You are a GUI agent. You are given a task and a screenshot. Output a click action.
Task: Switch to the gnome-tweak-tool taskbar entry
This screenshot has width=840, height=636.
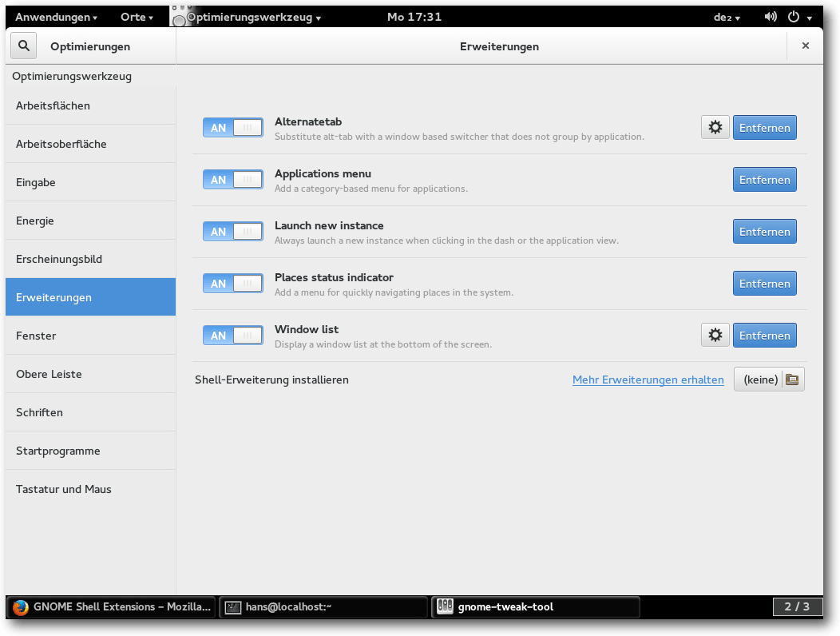click(x=536, y=607)
